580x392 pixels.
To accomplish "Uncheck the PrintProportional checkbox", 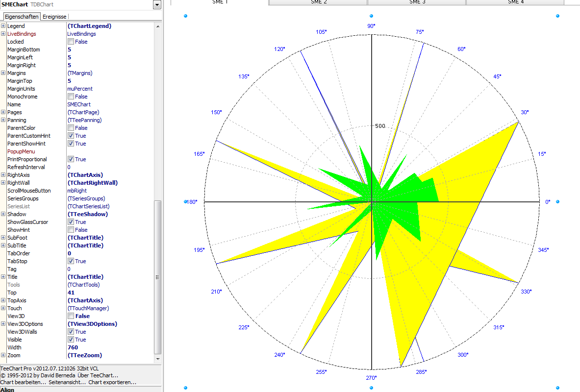I will pyautogui.click(x=71, y=159).
